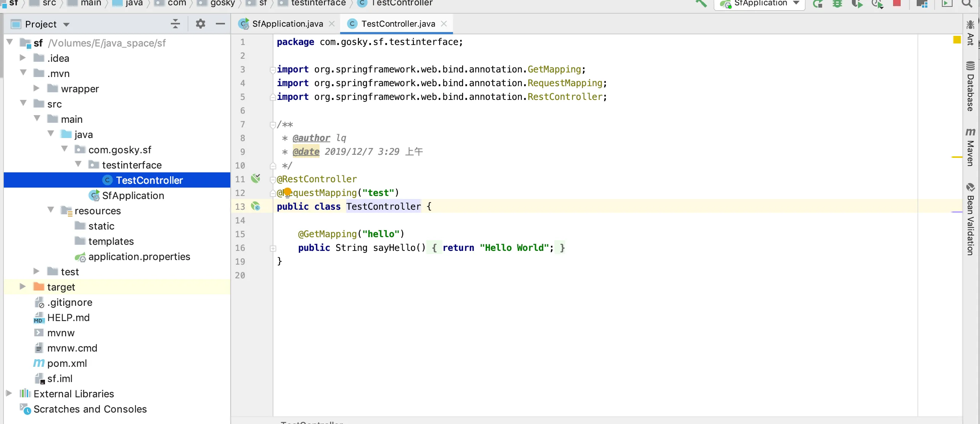
Task: Collapse the main folder
Action: pyautogui.click(x=37, y=118)
